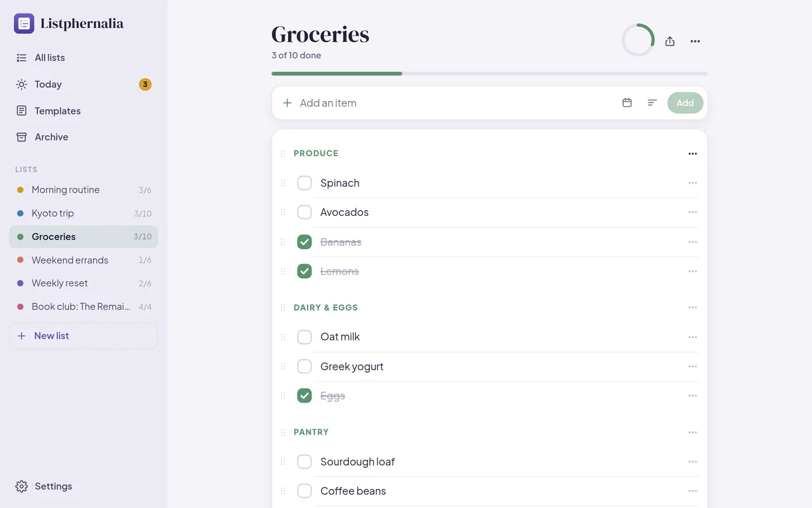Open the Weekly reset list
Viewport: 812px width, 508px height.
[83, 283]
